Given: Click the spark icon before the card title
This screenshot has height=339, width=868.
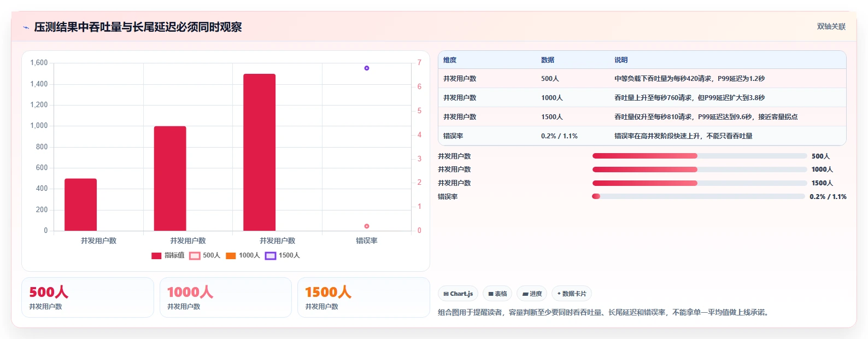Looking at the screenshot, I should point(26,27).
